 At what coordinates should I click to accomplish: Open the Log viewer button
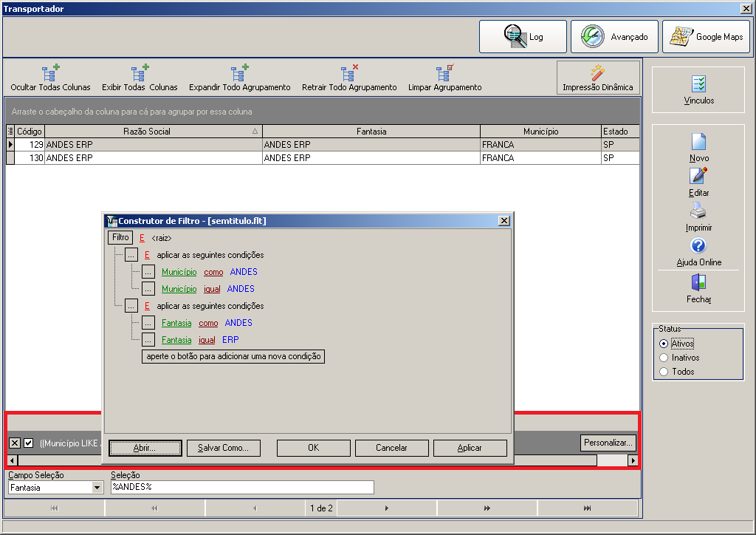pos(523,37)
